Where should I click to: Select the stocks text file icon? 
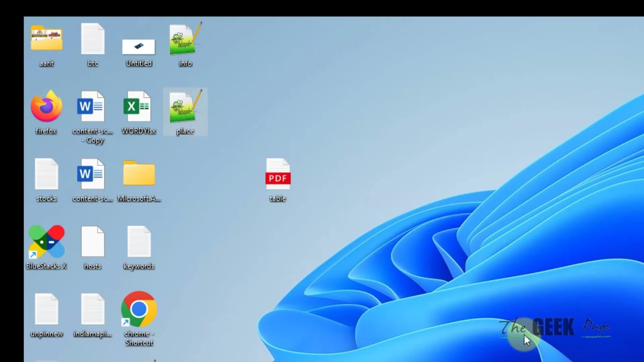[46, 174]
